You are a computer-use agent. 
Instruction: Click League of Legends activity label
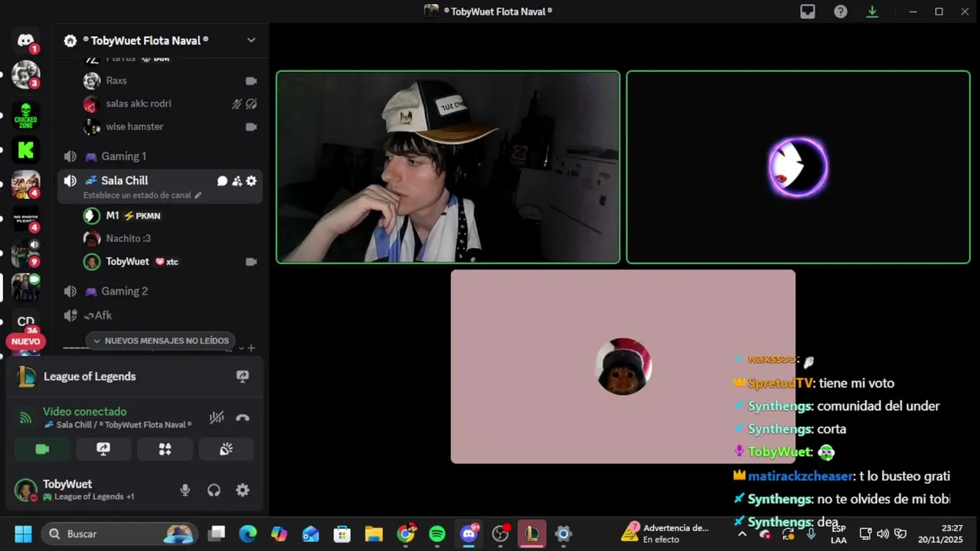[x=90, y=377]
